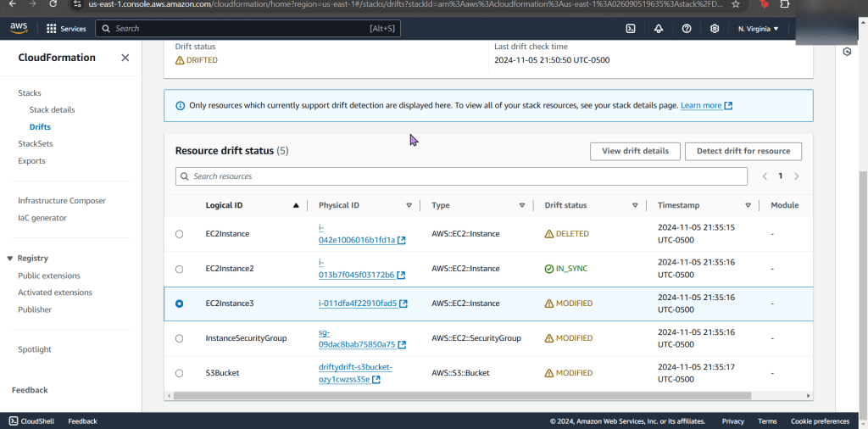Click the notifications bell icon
The height and width of the screenshot is (429, 868).
coord(659,29)
